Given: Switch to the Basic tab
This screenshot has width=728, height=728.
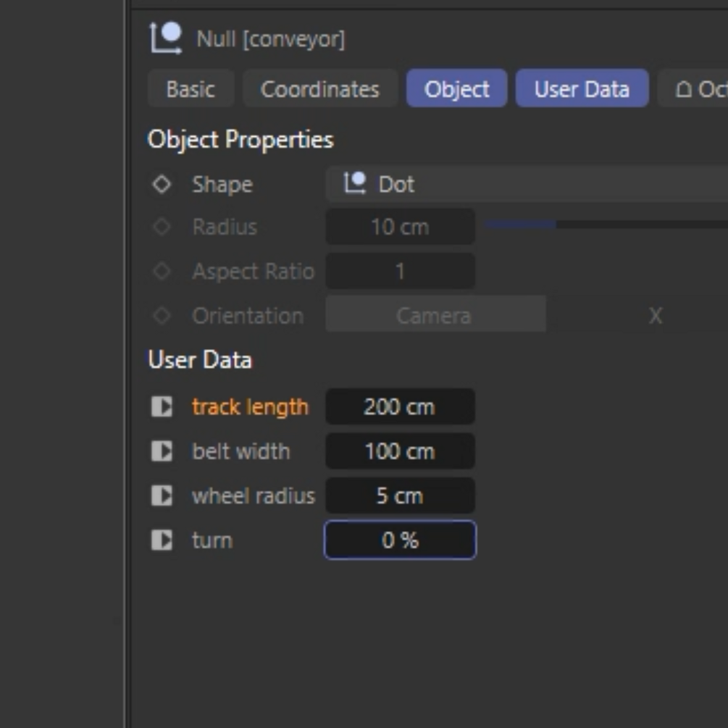Looking at the screenshot, I should (x=191, y=89).
